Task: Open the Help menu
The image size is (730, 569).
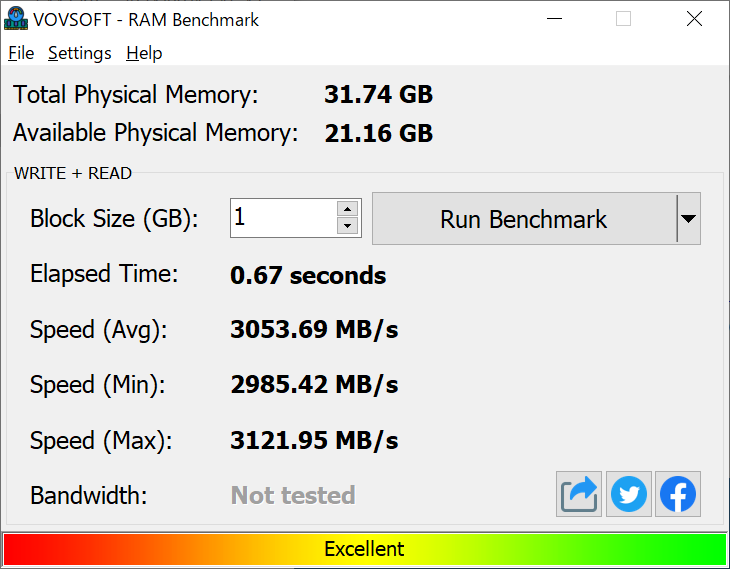Action: pos(144,53)
